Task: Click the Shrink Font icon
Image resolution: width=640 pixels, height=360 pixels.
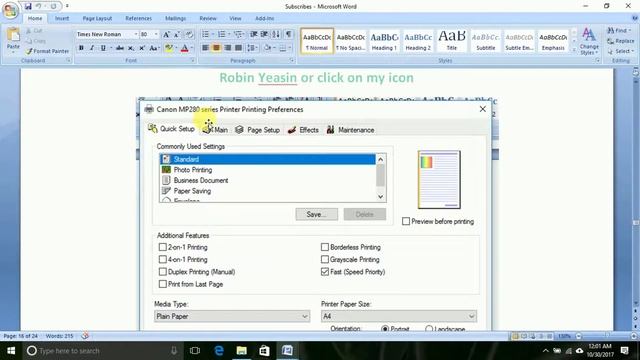Action: (x=177, y=35)
